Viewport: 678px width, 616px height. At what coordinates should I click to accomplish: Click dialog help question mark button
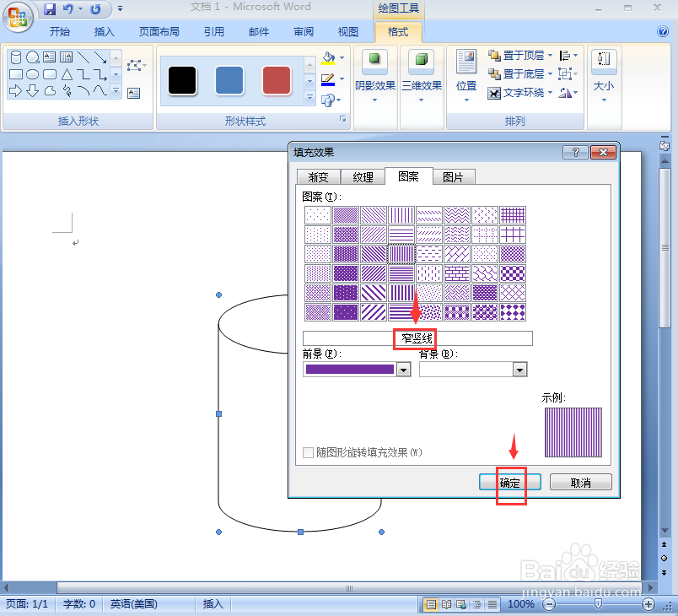coord(575,152)
